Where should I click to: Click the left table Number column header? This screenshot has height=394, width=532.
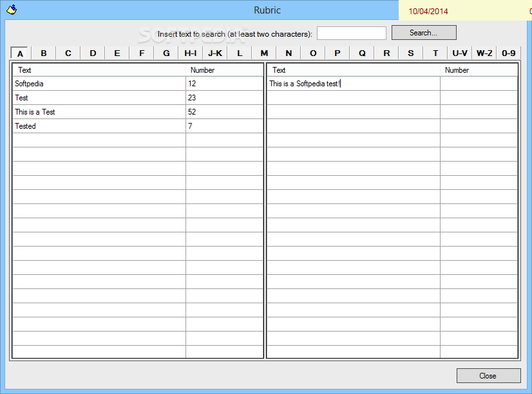point(224,70)
